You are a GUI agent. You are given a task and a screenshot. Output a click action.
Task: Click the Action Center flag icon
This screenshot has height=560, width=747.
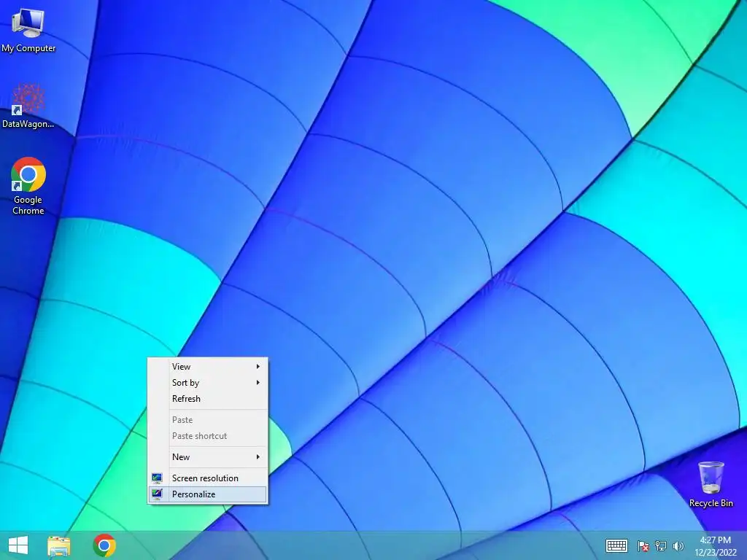coord(643,545)
